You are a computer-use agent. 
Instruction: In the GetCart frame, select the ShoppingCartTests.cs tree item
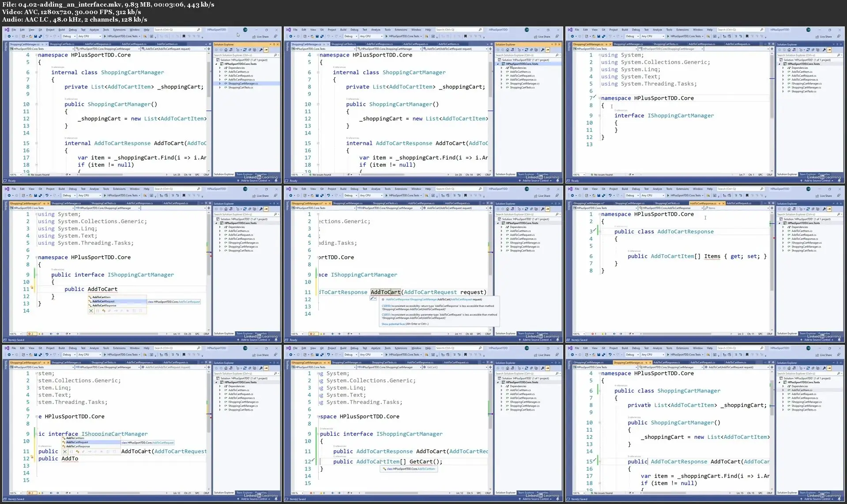coord(522,410)
